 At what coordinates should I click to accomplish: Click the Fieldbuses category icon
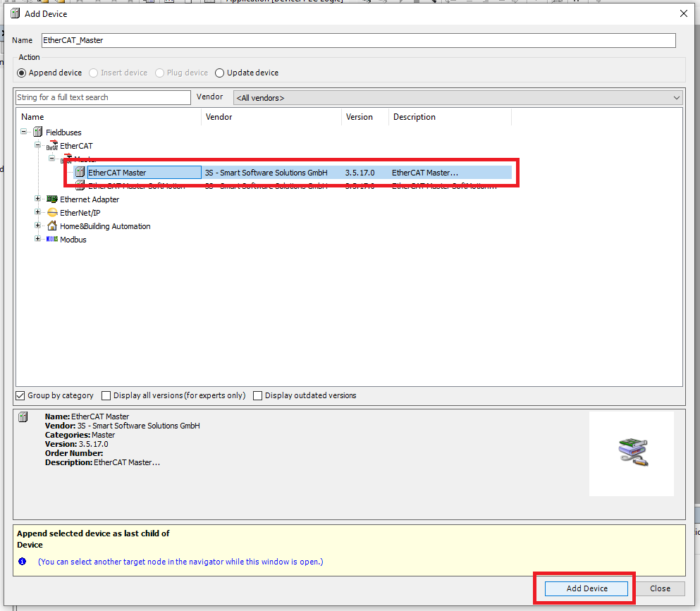(x=37, y=132)
